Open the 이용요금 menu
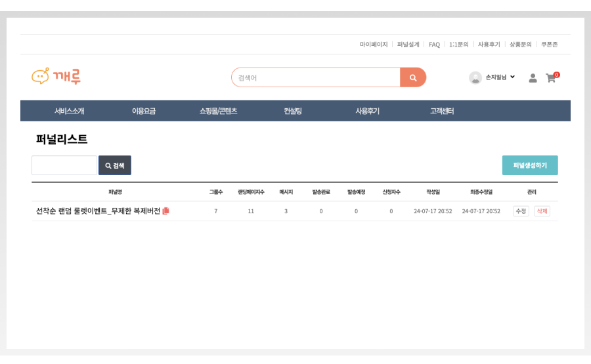The height and width of the screenshot is (364, 591). [x=144, y=111]
